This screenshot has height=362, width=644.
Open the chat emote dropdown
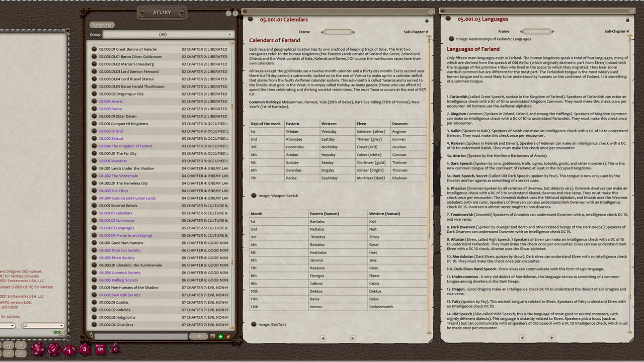(x=61, y=325)
